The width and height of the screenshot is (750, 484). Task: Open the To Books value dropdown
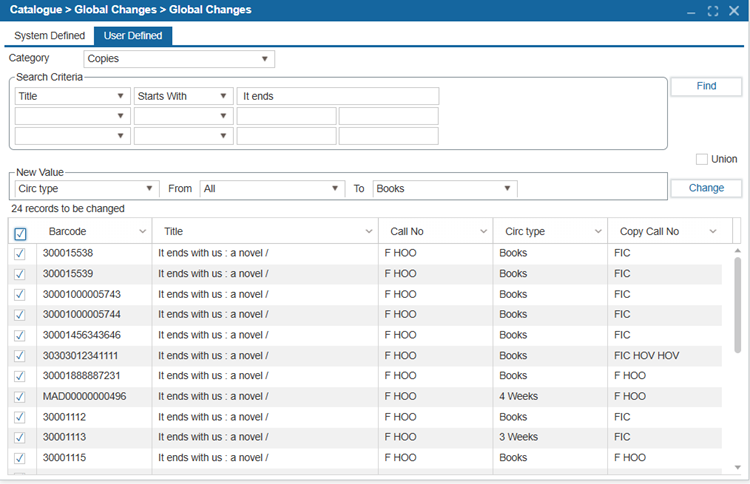pos(445,188)
